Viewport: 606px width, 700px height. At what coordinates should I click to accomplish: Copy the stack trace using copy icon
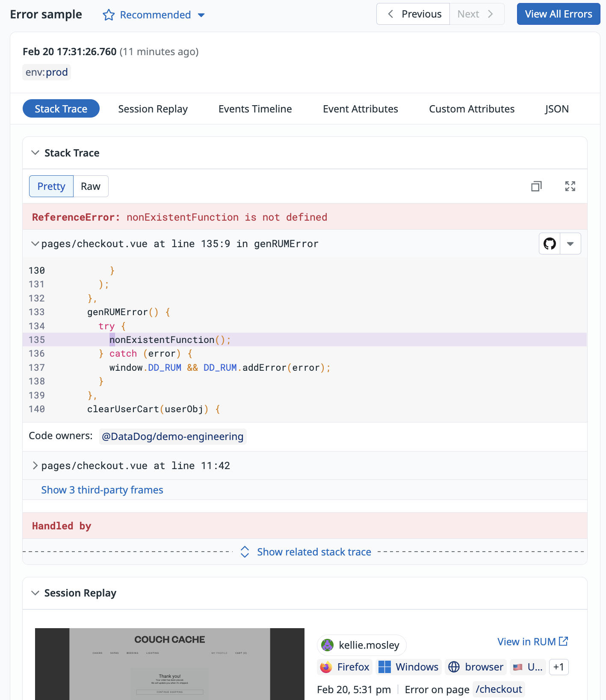[x=536, y=186]
